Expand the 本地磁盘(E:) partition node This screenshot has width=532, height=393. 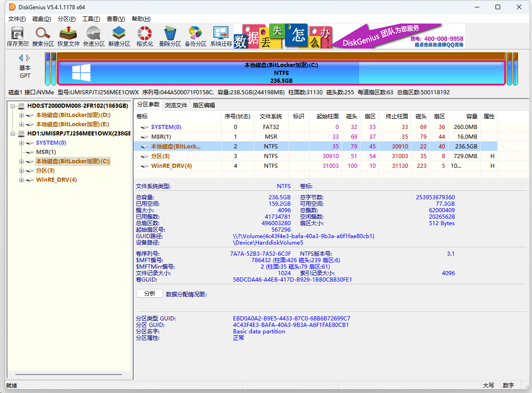[21, 124]
